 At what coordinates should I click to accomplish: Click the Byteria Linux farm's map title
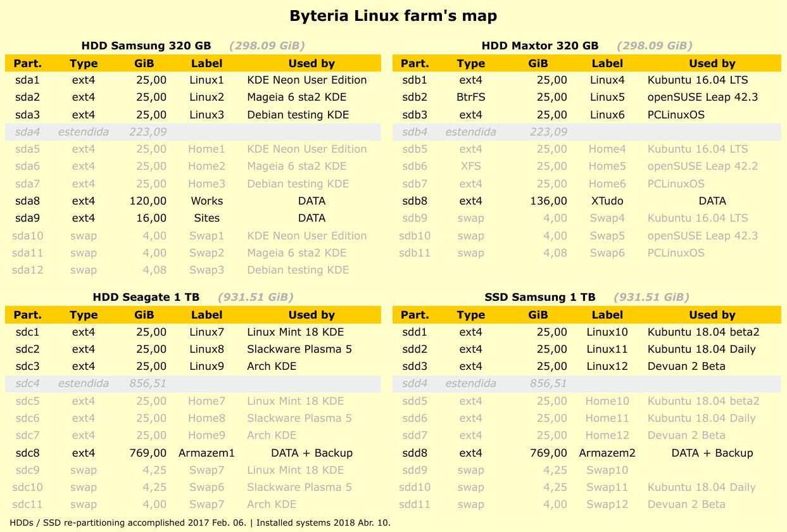point(393,15)
